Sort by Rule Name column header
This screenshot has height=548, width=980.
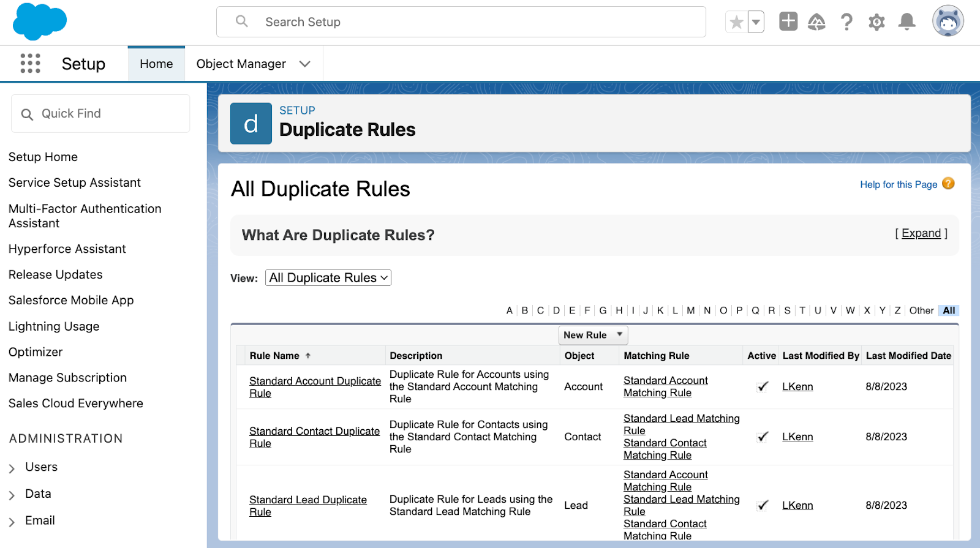point(274,356)
